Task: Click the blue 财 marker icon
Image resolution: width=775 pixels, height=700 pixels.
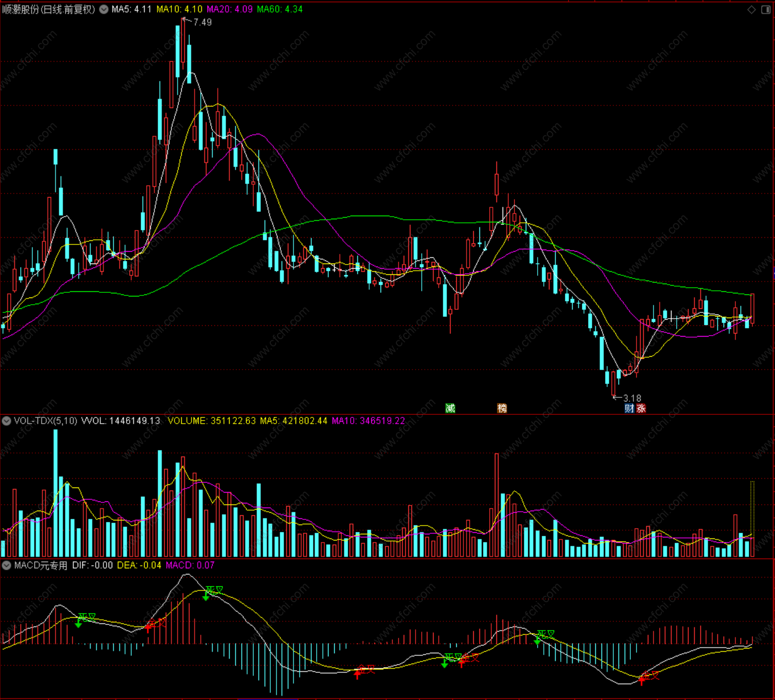Action: [629, 408]
